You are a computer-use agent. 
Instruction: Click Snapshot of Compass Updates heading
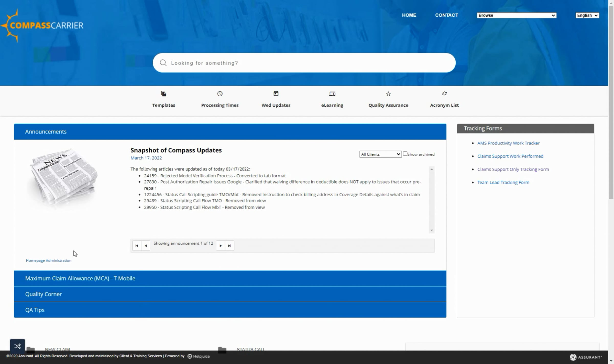coord(176,150)
